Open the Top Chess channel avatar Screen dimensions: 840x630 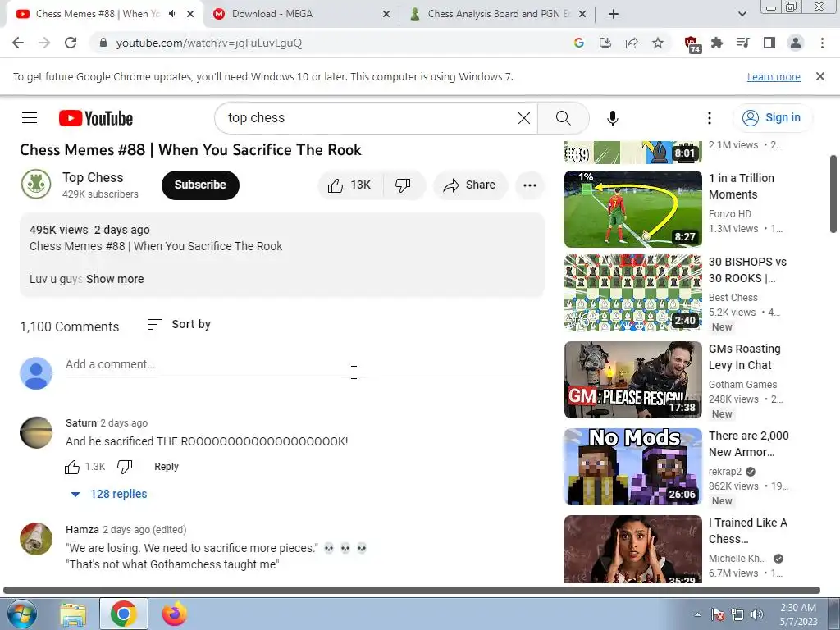[36, 185]
